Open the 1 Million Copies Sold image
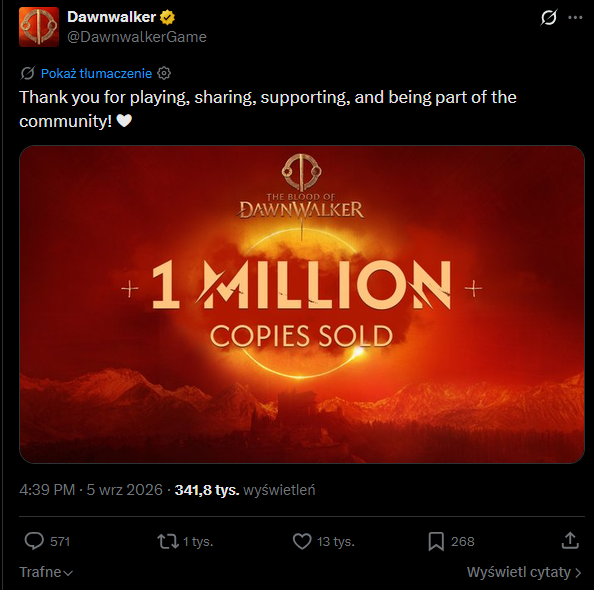This screenshot has height=590, width=594. pos(302,304)
